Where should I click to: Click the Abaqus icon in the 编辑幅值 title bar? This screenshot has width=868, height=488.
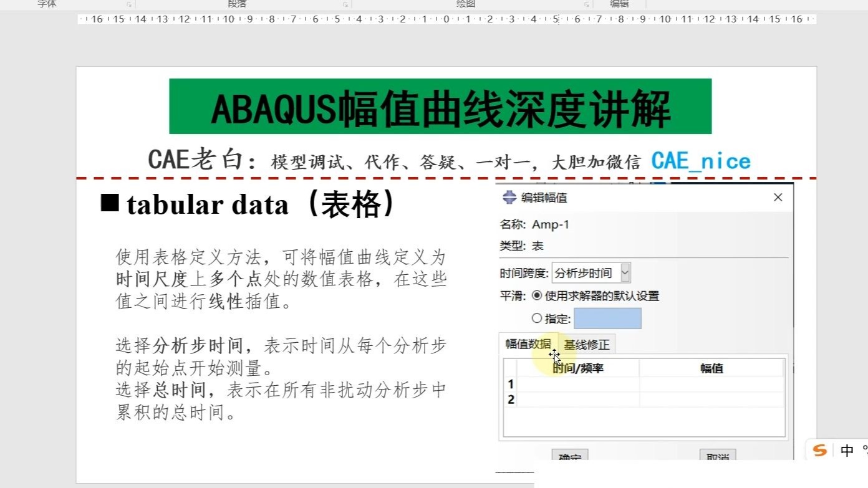click(509, 198)
